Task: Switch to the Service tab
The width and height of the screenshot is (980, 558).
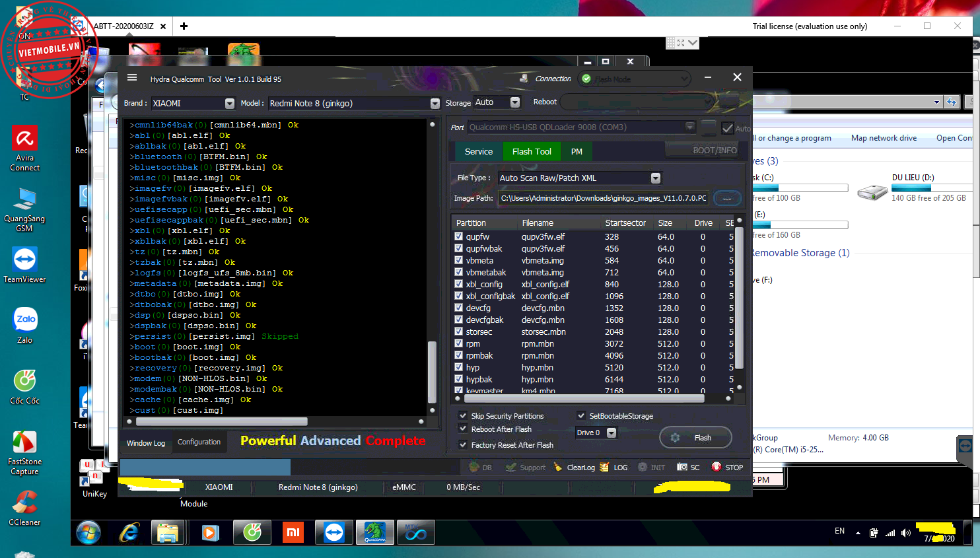Action: [479, 151]
